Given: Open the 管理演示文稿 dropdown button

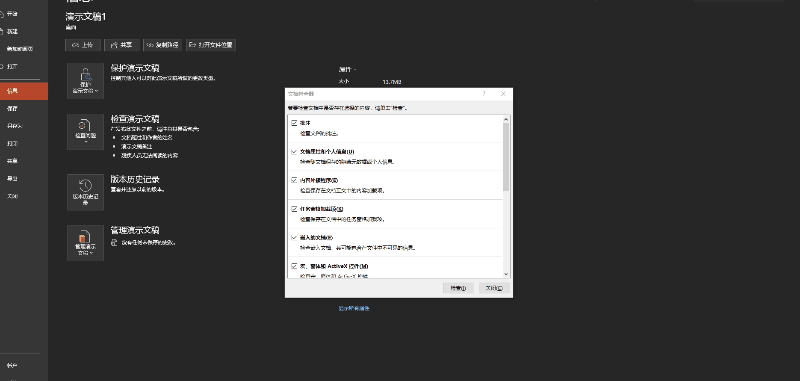Looking at the screenshot, I should coord(85,243).
